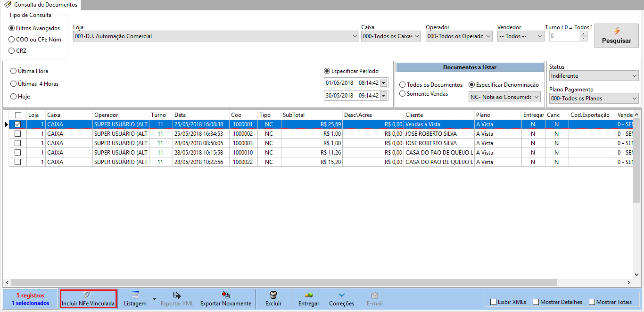Click Exportar Novamente icon
This screenshot has height=312, width=644.
pyautogui.click(x=225, y=295)
